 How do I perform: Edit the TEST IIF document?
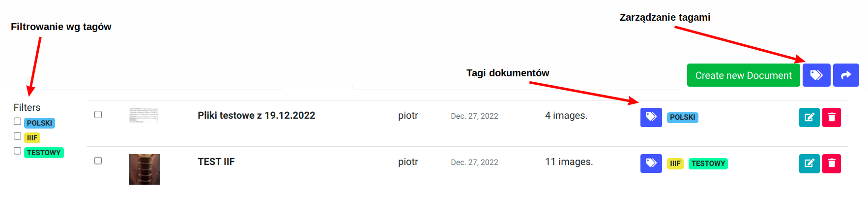tap(809, 164)
